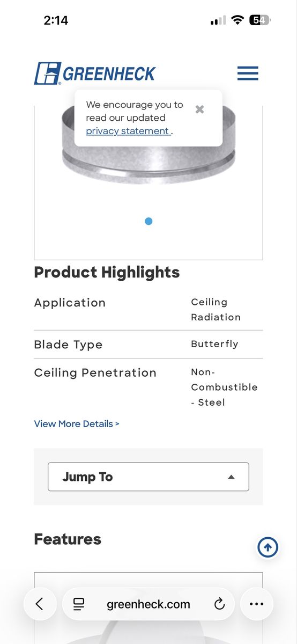Dismiss the privacy statement popup
297x644 pixels.
click(x=199, y=109)
